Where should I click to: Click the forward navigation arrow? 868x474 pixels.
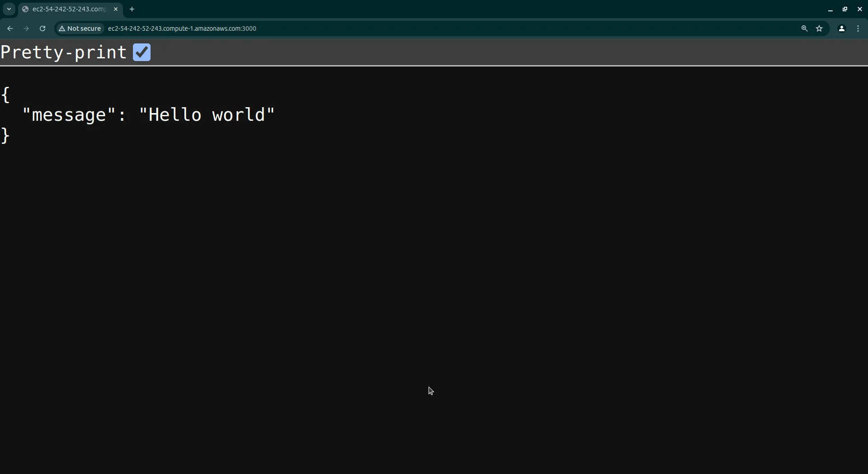pyautogui.click(x=26, y=28)
